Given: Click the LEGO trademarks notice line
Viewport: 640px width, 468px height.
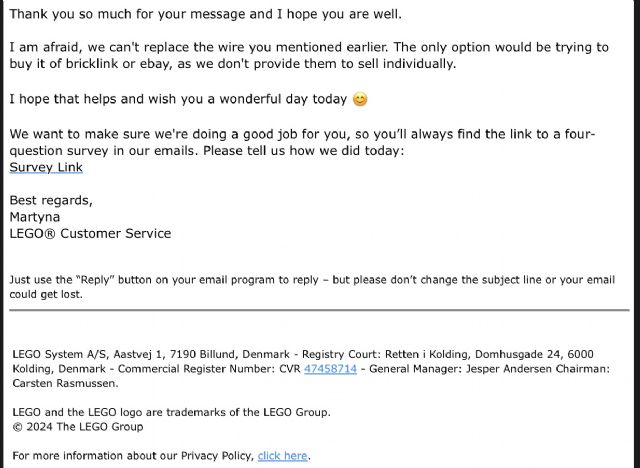Looking at the screenshot, I should [x=171, y=412].
